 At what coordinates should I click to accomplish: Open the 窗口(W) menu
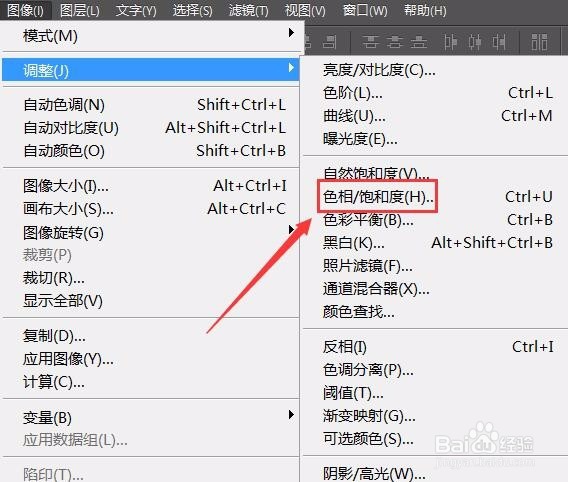coord(365,10)
